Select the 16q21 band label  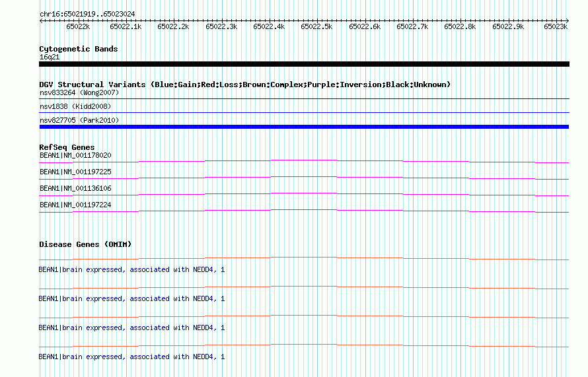pos(50,57)
